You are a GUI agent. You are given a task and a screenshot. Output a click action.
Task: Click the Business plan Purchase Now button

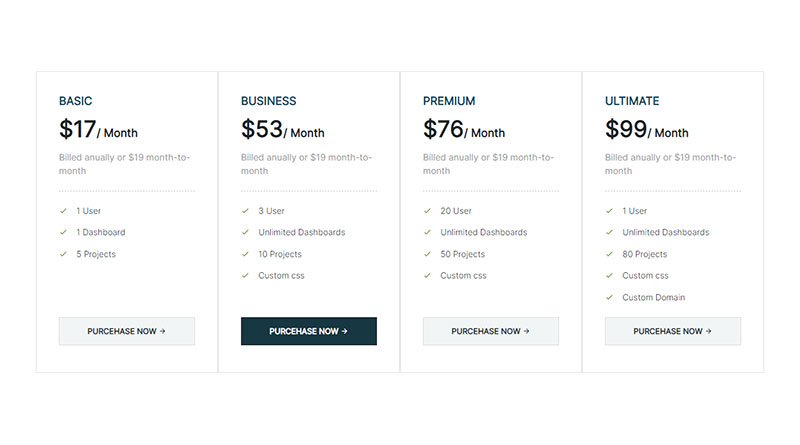[309, 331]
